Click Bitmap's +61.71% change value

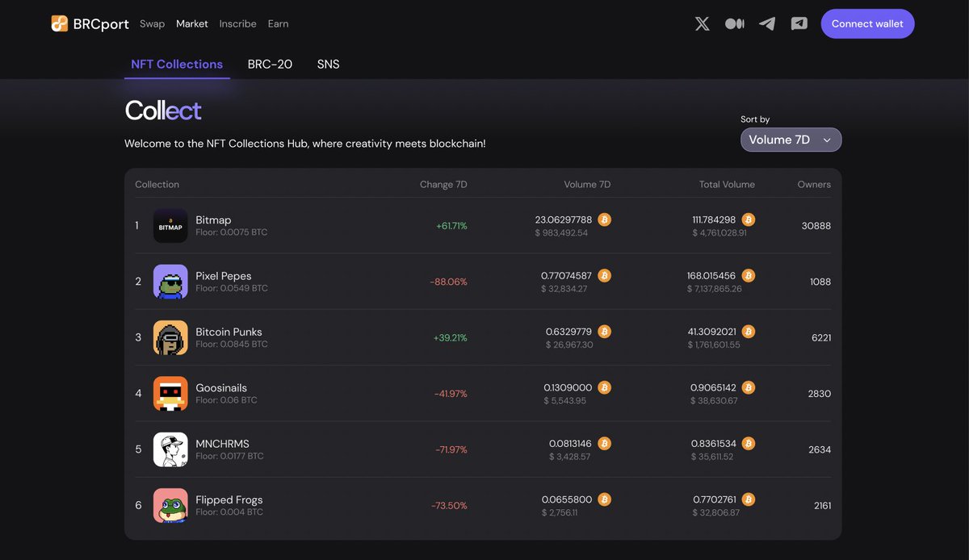pos(451,226)
